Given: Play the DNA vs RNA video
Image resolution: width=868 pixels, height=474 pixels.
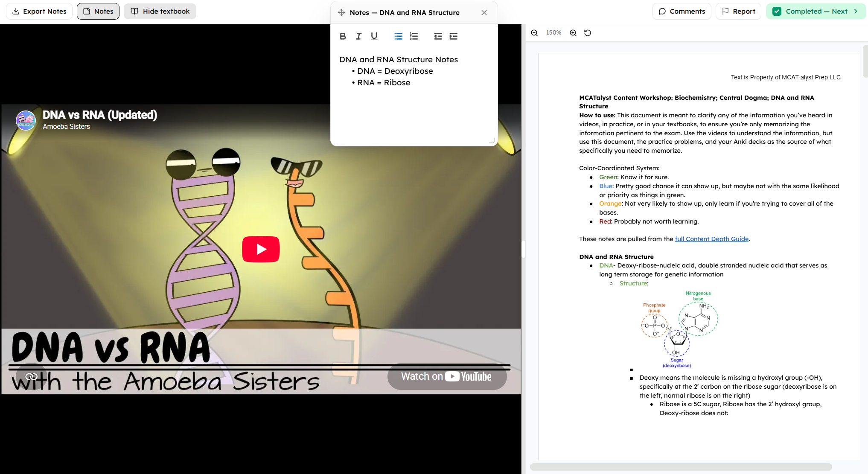Looking at the screenshot, I should [x=261, y=249].
